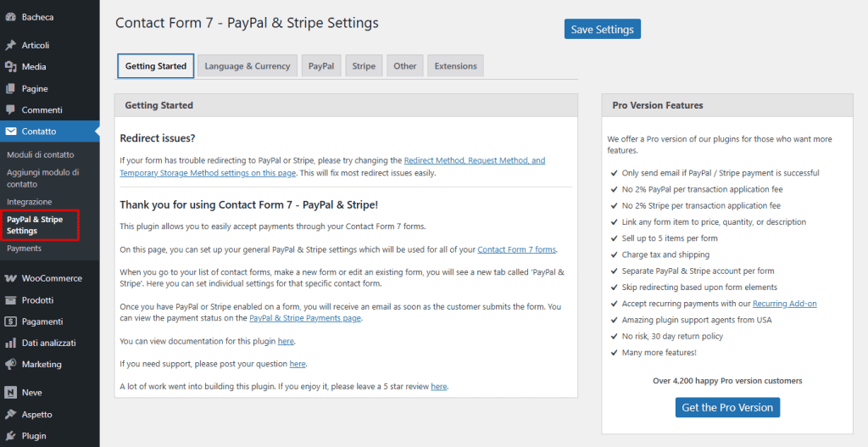Click 'Amazing plugin support agents from USA' text
Screen dimensions: 868x447
click(x=697, y=320)
